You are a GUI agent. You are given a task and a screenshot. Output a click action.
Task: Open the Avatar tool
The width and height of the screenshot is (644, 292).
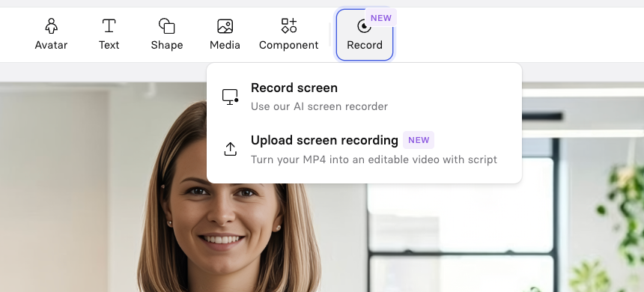[51, 34]
